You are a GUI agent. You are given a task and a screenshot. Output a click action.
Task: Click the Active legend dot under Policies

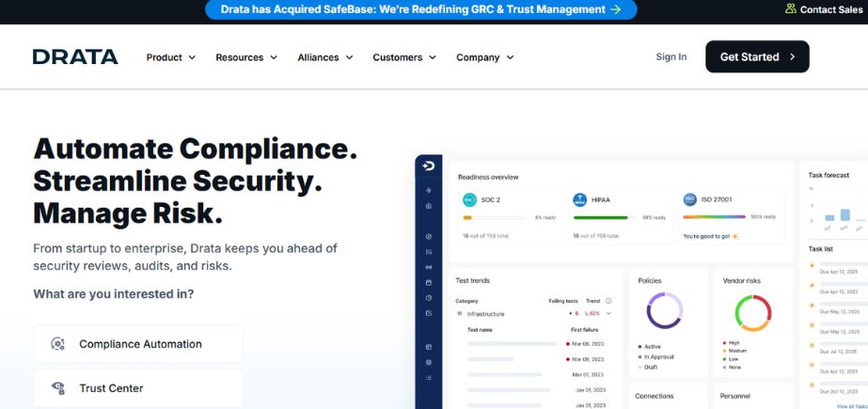tap(639, 346)
